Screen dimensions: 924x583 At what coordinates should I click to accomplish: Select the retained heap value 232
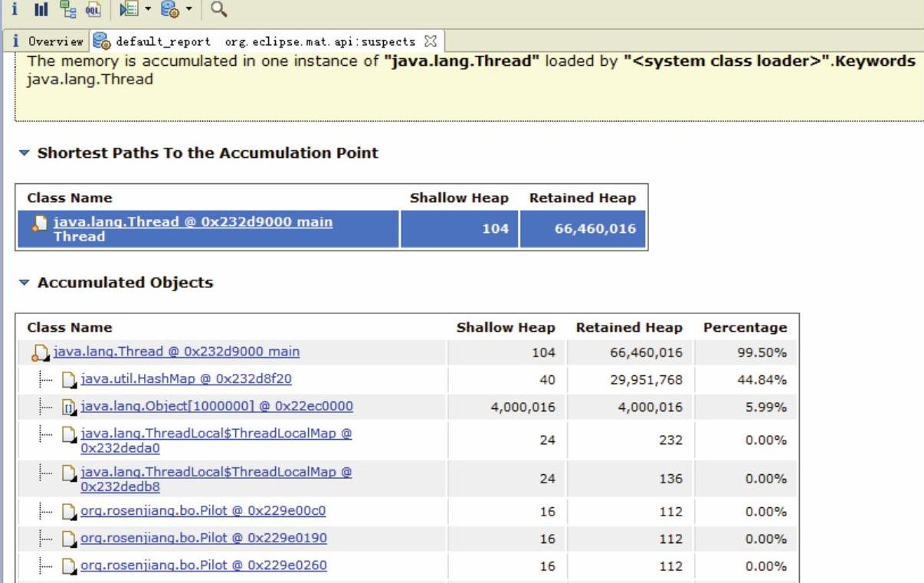670,441
